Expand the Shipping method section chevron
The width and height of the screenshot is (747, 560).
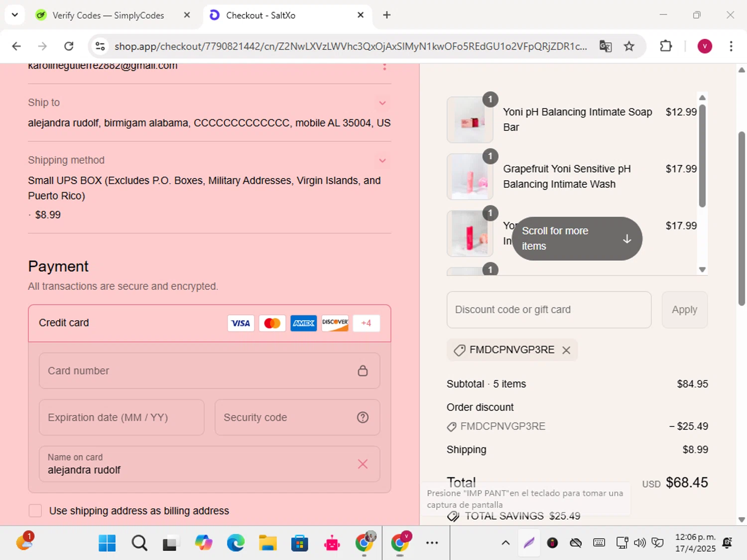[382, 161]
